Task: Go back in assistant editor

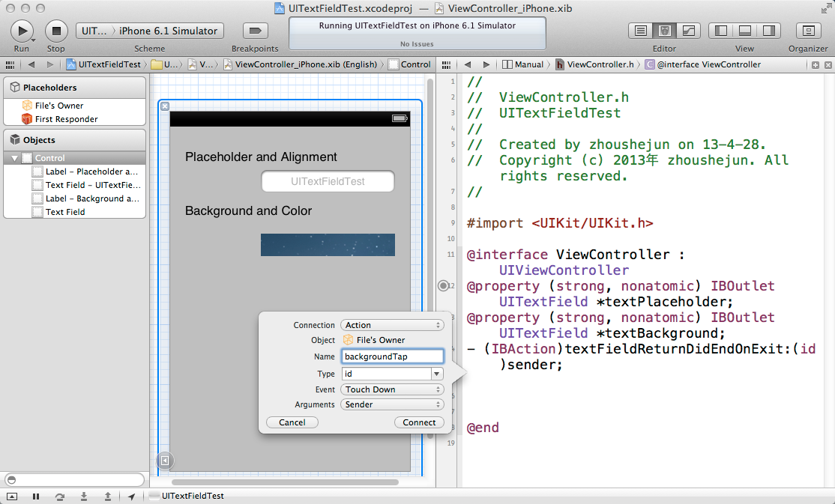Action: coord(468,64)
